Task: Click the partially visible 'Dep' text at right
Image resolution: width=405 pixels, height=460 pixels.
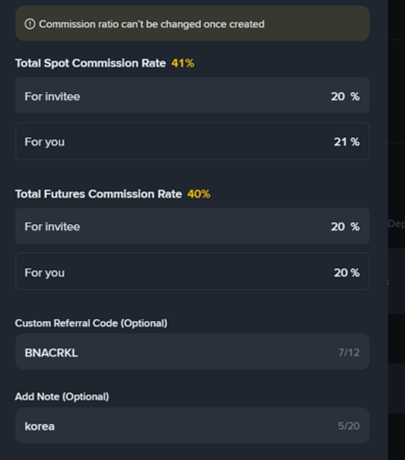Action: pos(396,224)
